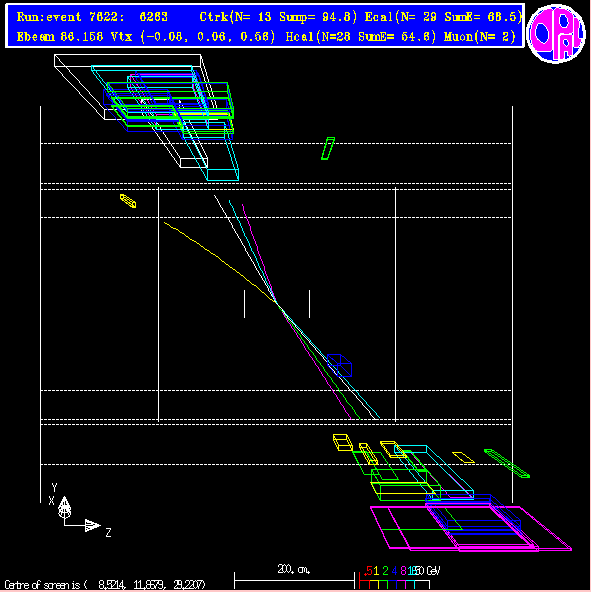Select the small yellow cluster at left

click(128, 201)
